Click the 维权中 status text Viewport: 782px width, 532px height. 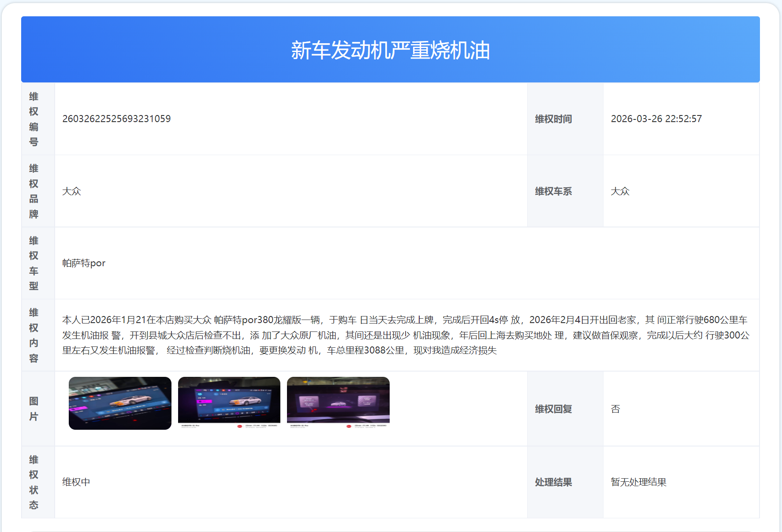(76, 482)
